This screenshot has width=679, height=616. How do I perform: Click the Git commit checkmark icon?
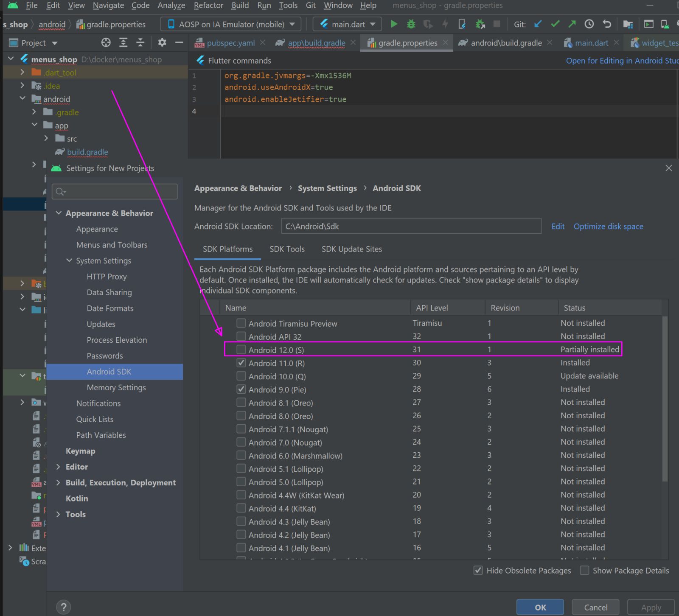click(x=555, y=24)
